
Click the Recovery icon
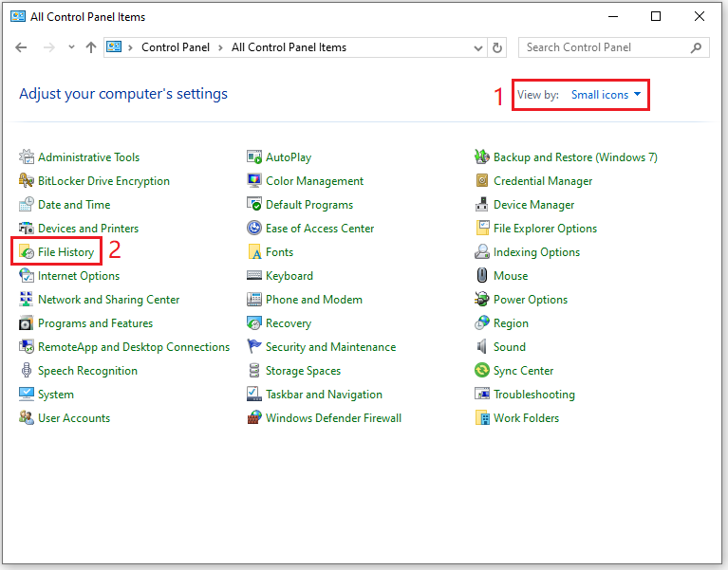254,322
